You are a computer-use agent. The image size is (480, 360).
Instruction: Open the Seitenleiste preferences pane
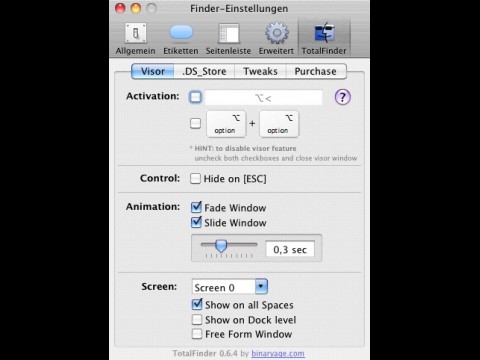point(228,38)
